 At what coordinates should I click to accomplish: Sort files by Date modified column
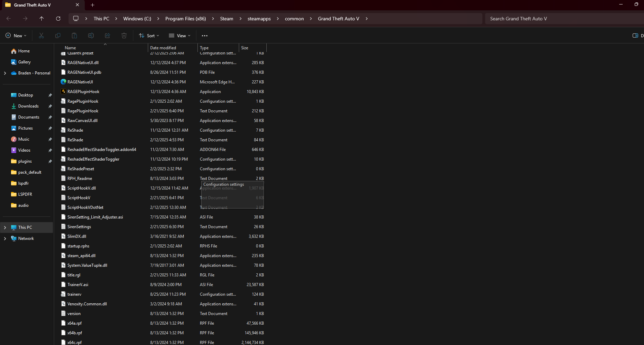coord(173,48)
